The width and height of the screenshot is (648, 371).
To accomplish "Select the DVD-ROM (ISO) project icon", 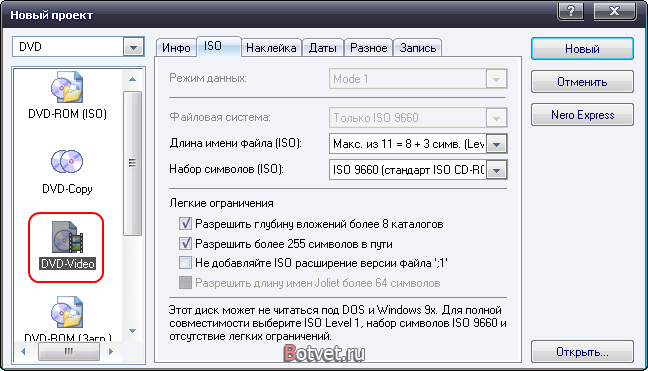I will 67,87.
